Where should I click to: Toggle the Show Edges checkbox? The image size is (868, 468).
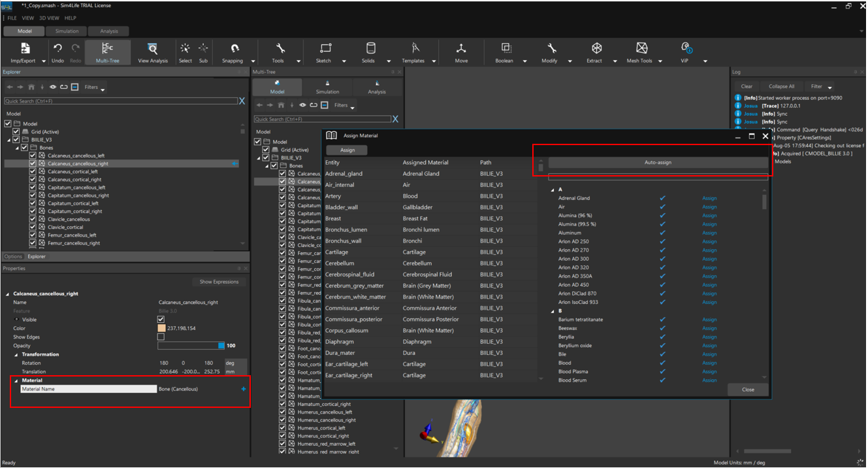click(x=161, y=337)
